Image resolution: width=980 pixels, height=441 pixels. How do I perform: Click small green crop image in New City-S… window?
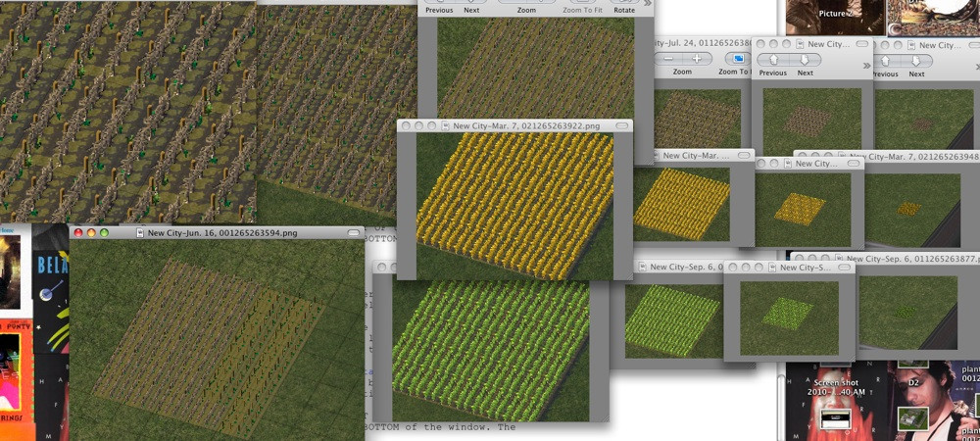(789, 318)
